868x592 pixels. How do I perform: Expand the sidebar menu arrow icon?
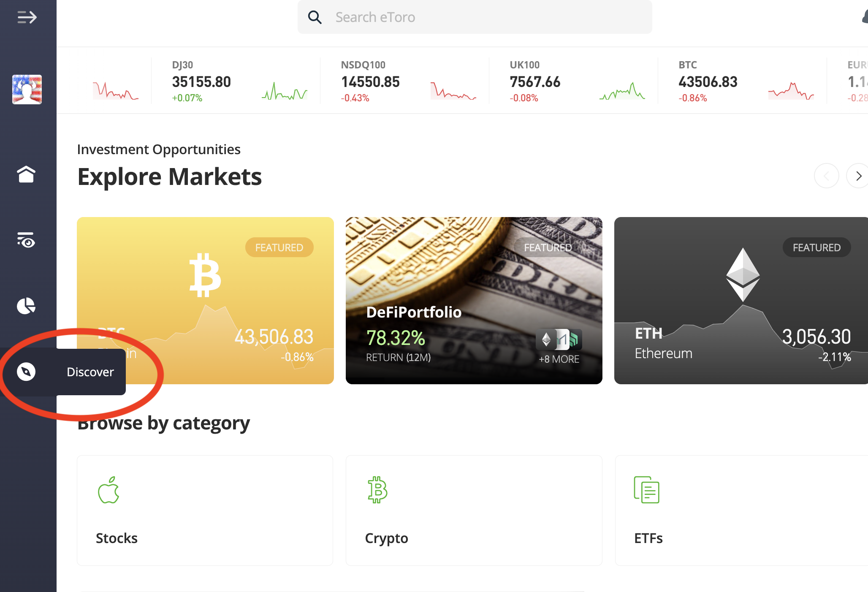click(x=27, y=17)
